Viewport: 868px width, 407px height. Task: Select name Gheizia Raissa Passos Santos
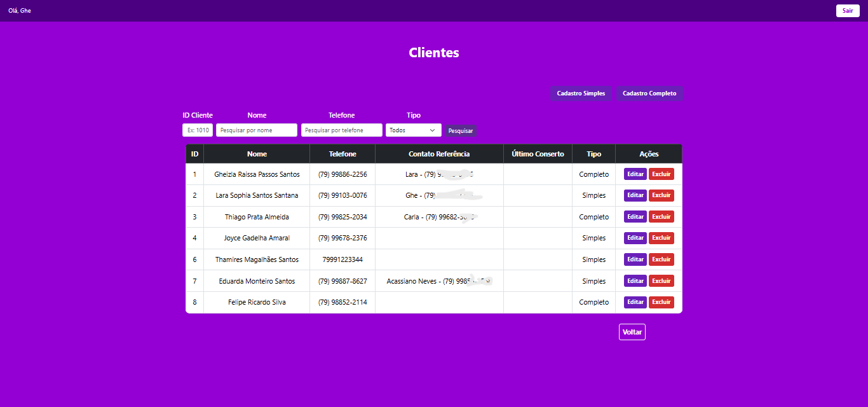(x=257, y=174)
